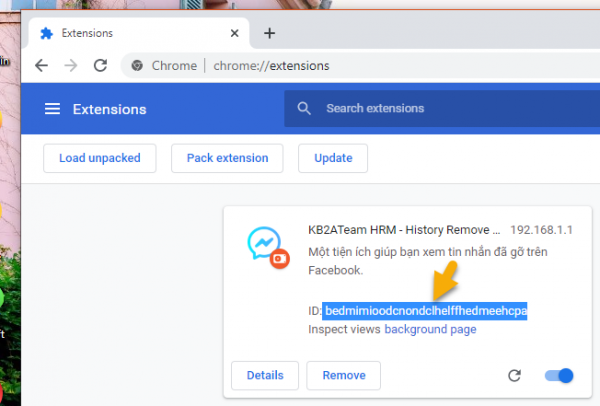This screenshot has height=406, width=600.
Task: Click the highlighted extension ID text
Action: tap(425, 311)
